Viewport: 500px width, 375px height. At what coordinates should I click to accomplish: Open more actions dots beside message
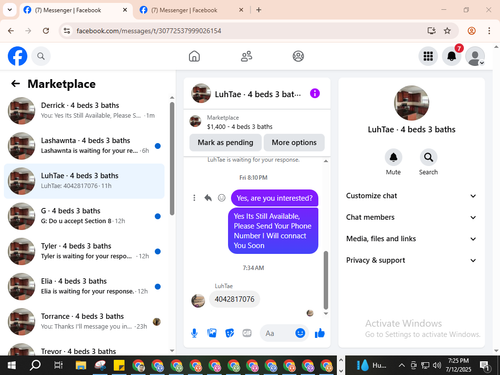pyautogui.click(x=194, y=198)
